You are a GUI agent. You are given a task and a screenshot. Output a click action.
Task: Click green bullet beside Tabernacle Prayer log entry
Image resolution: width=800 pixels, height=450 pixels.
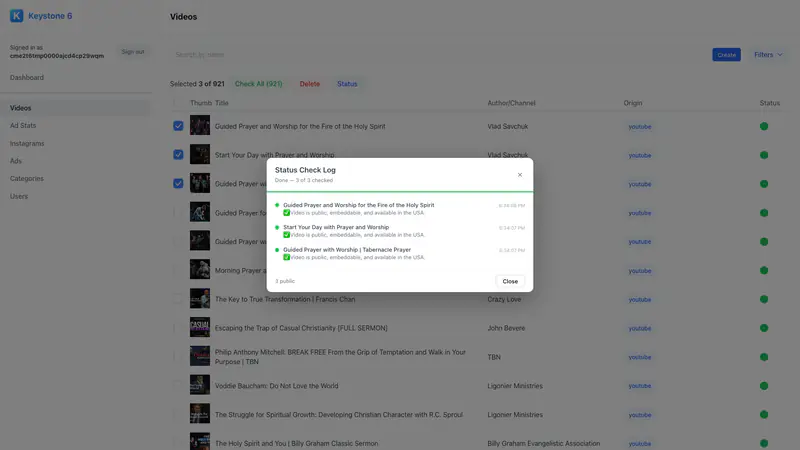point(277,249)
